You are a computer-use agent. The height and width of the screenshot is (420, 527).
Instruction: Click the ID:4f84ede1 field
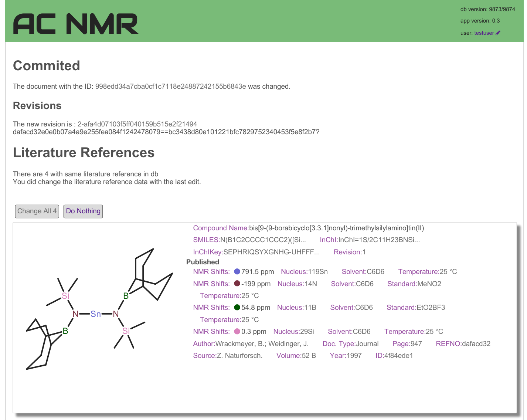tap(394, 356)
